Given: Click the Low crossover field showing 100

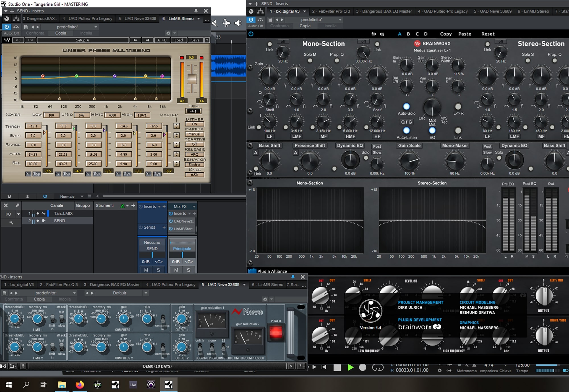Looking at the screenshot, I should pyautogui.click(x=51, y=115).
